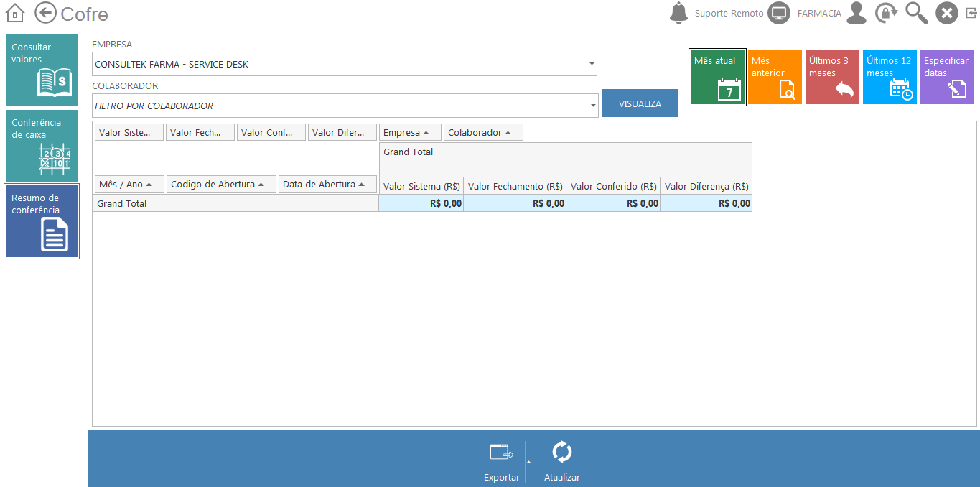
Task: Click the Valor Conf... pivot field
Action: [271, 132]
